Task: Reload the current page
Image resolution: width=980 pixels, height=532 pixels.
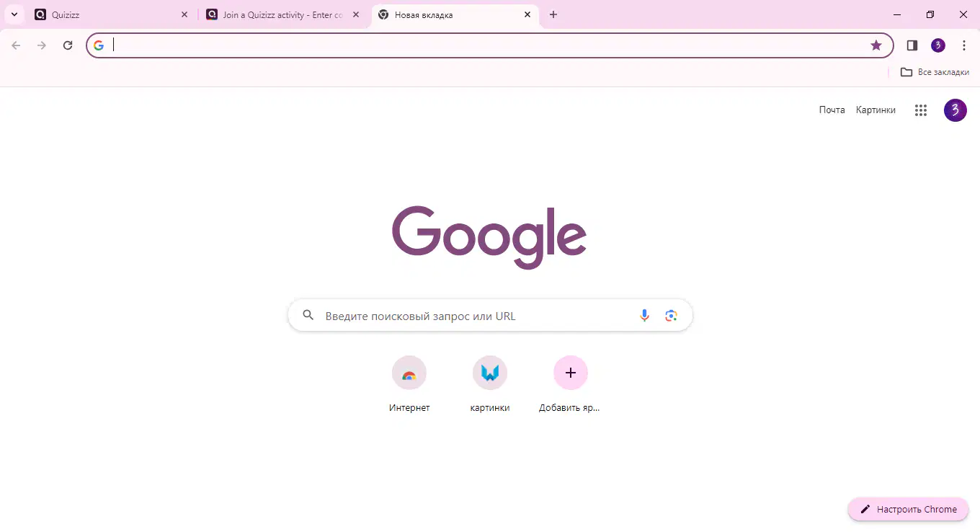Action: (68, 45)
